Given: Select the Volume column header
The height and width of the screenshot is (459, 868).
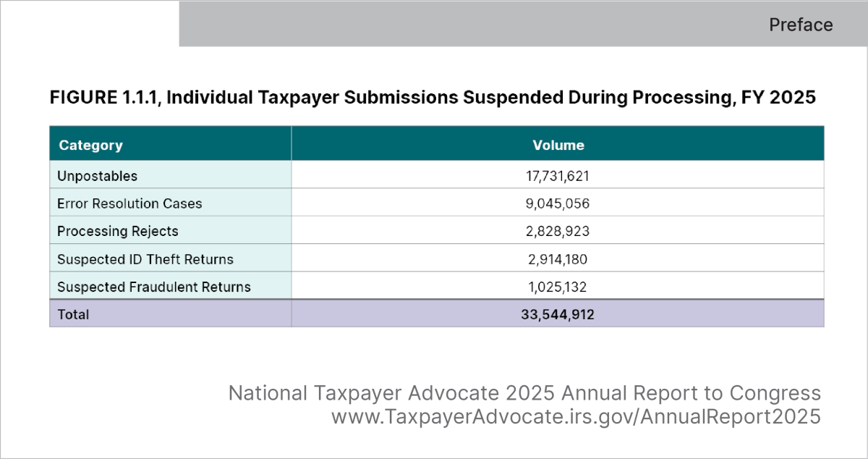Looking at the screenshot, I should tap(558, 145).
